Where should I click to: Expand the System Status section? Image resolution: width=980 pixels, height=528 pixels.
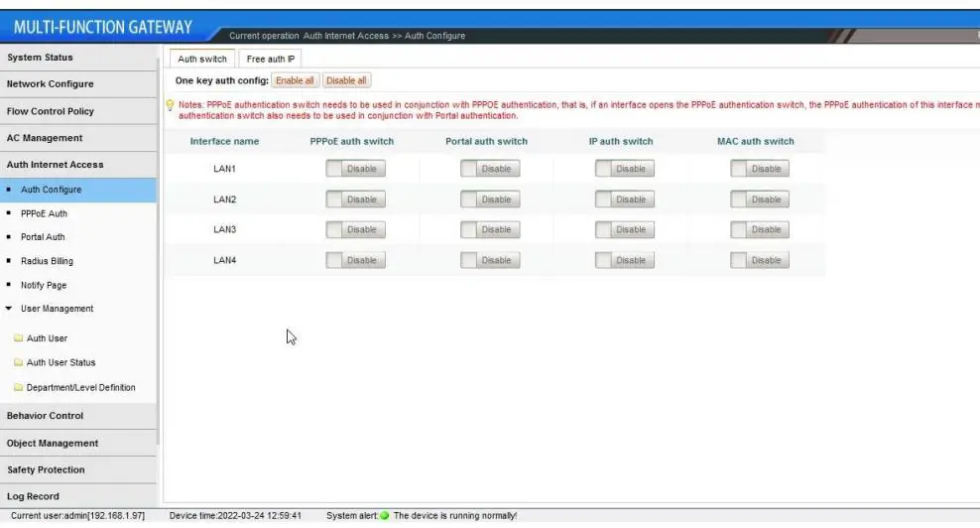pos(78,57)
